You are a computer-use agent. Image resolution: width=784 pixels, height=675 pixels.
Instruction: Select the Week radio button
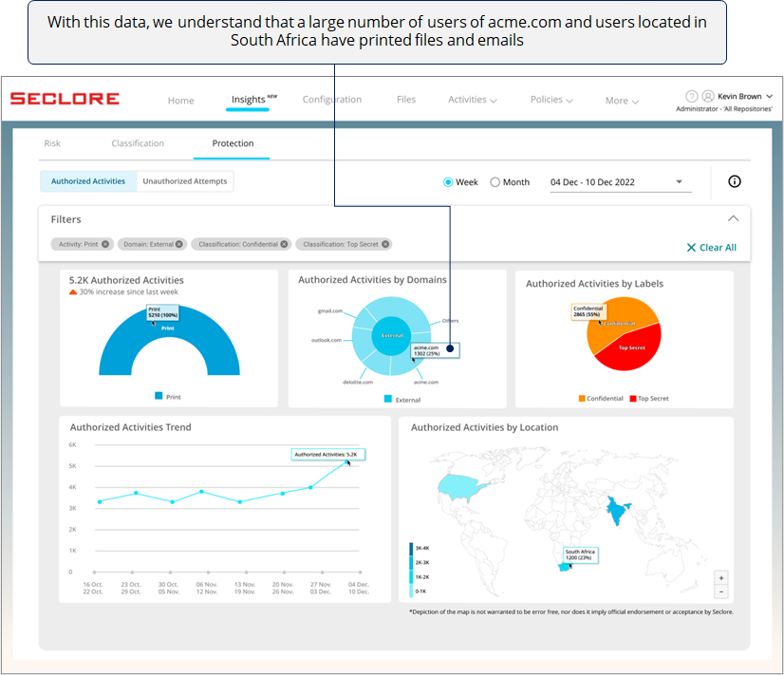[x=448, y=182]
